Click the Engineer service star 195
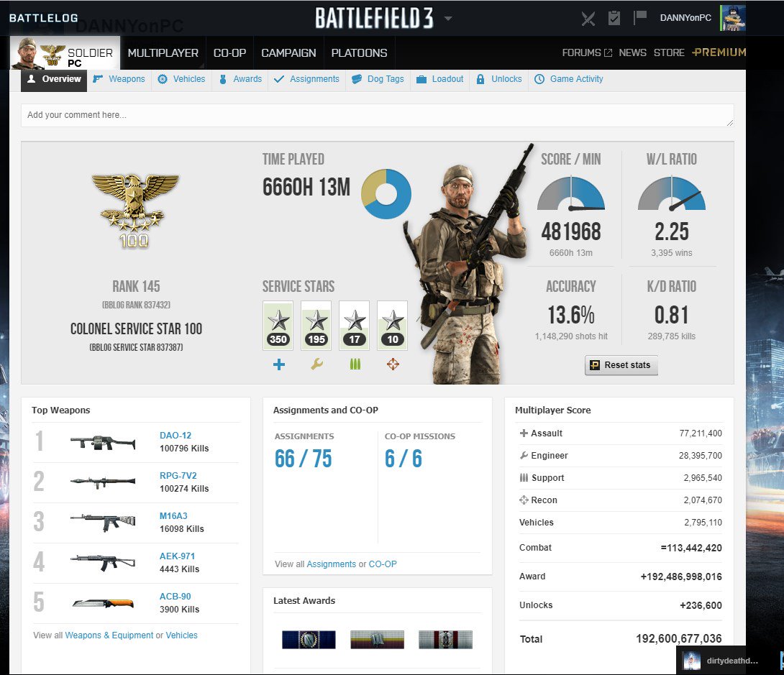784x675 pixels. tap(316, 325)
